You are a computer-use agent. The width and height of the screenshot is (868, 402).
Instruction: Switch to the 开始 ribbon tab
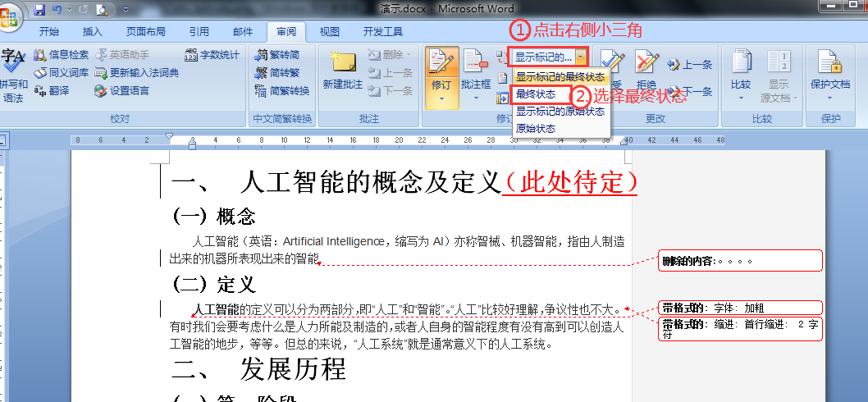pos(49,32)
